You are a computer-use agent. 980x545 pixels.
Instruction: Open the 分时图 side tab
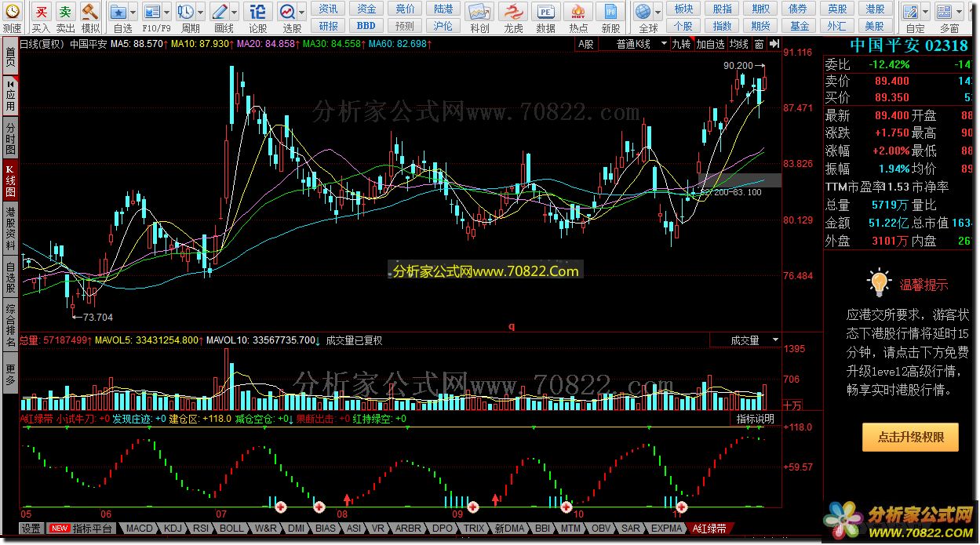[x=10, y=138]
